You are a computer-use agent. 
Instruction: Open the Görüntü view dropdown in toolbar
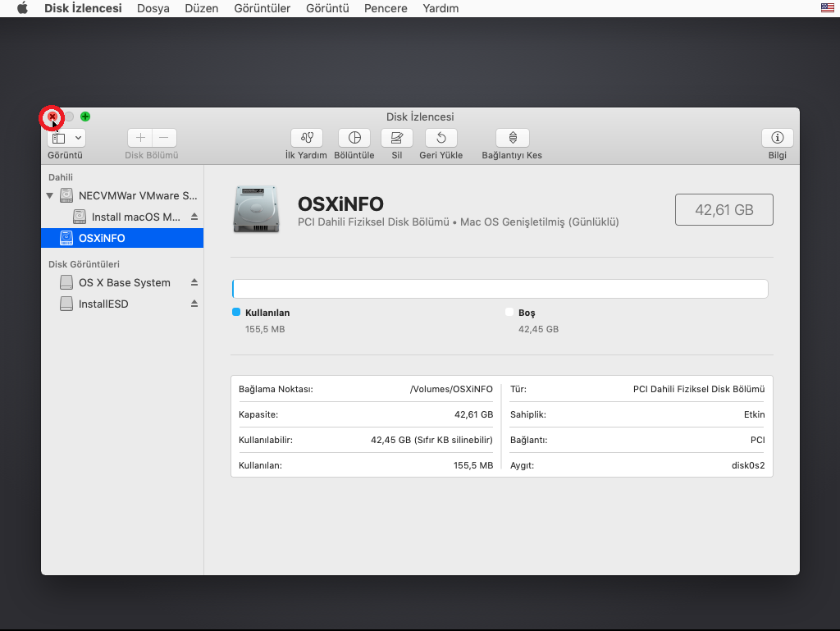(66, 138)
